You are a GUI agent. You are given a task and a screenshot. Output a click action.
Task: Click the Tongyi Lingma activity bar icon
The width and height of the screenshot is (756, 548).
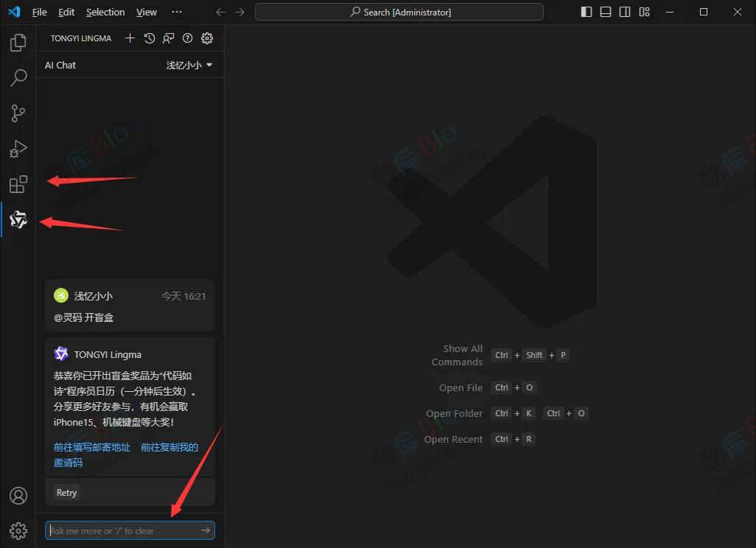point(18,219)
